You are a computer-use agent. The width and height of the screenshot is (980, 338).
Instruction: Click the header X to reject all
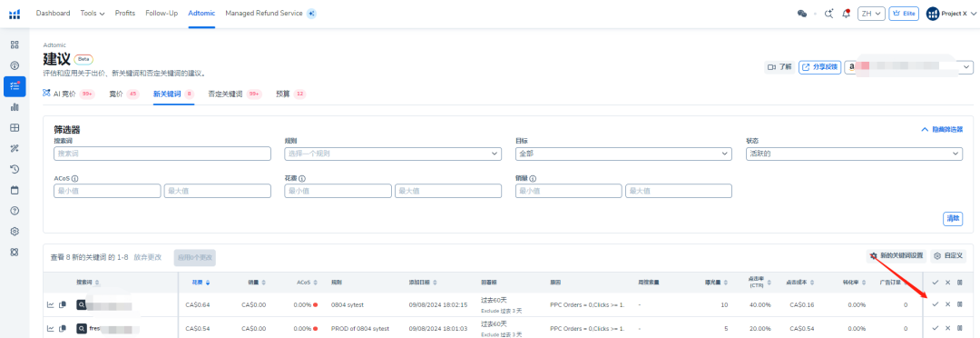click(x=947, y=283)
